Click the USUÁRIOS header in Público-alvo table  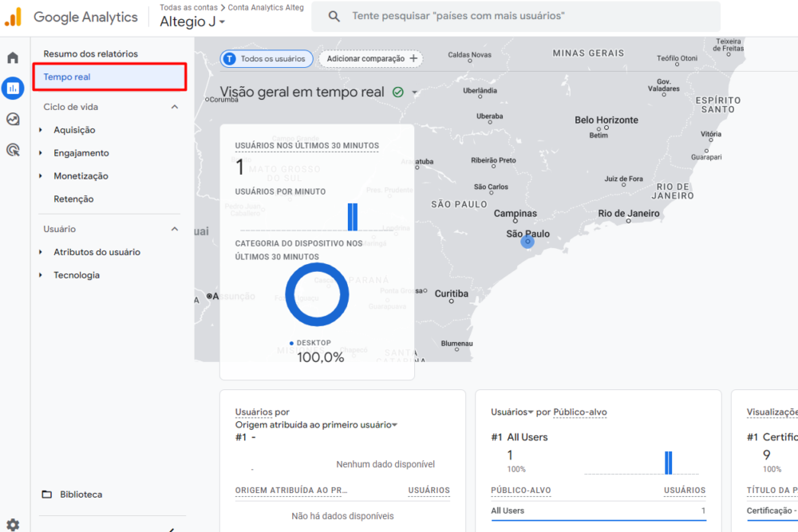tap(685, 491)
